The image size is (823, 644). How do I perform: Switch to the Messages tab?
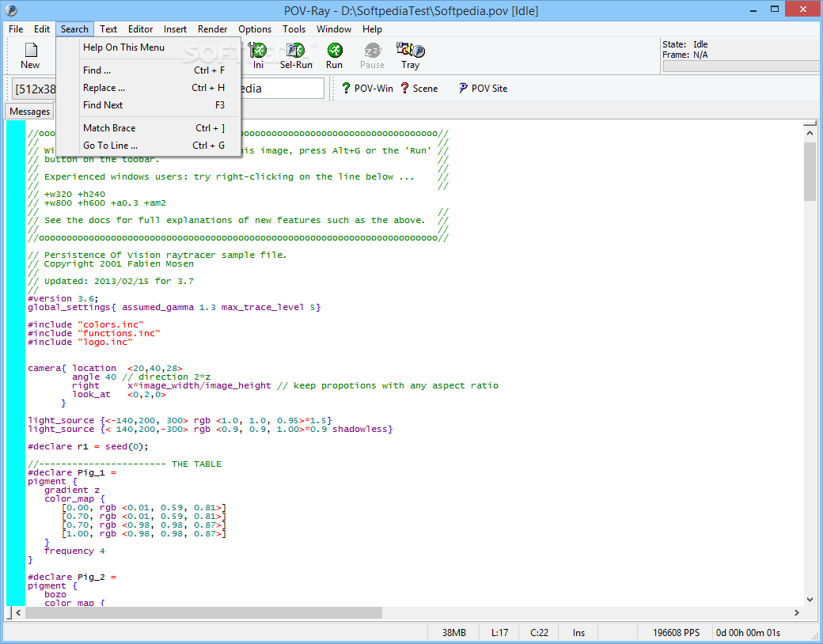(29, 112)
